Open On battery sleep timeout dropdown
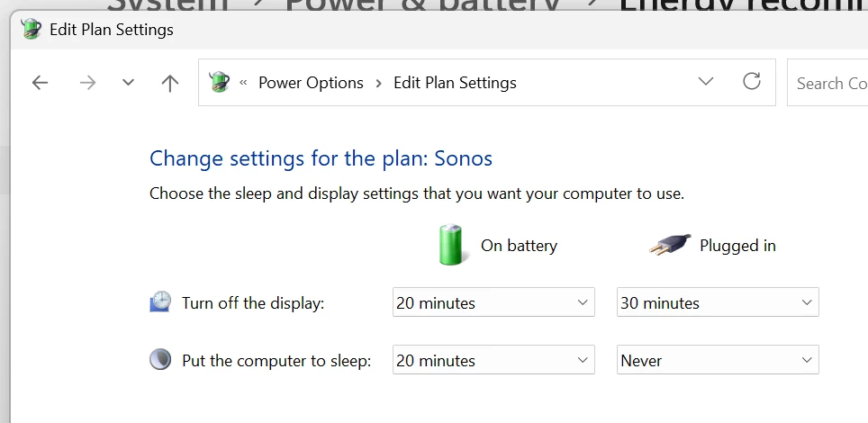The image size is (868, 423). (493, 360)
